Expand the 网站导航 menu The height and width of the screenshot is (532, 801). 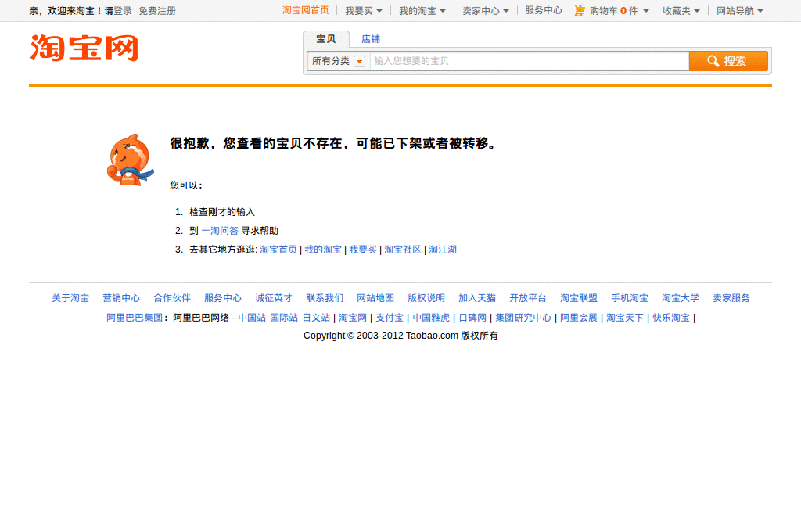pos(739,11)
